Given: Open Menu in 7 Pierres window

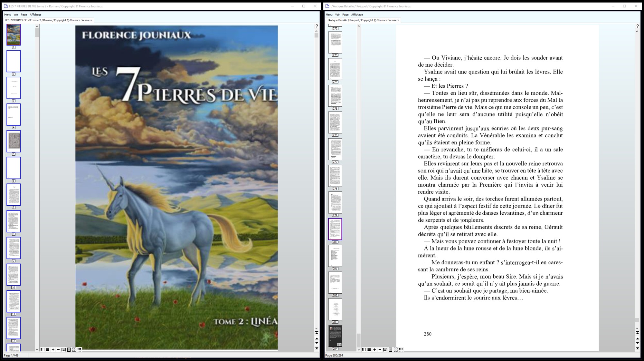Looking at the screenshot, I should tap(7, 15).
